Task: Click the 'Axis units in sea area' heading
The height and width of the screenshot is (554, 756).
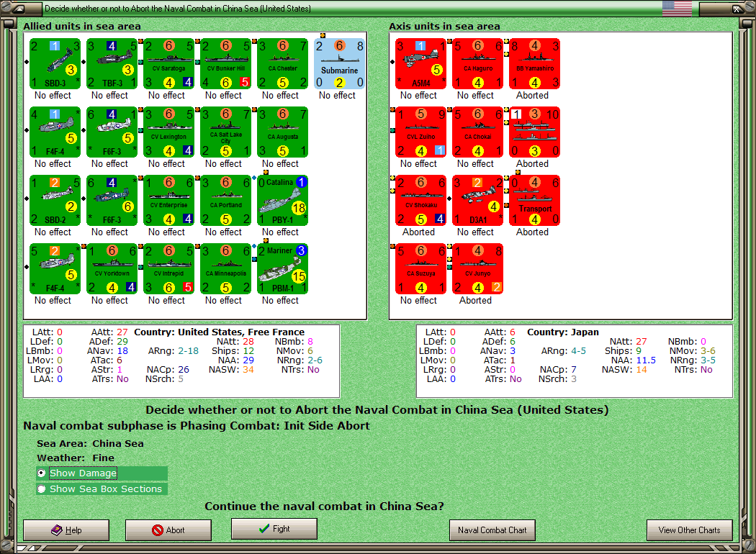Action: point(444,27)
